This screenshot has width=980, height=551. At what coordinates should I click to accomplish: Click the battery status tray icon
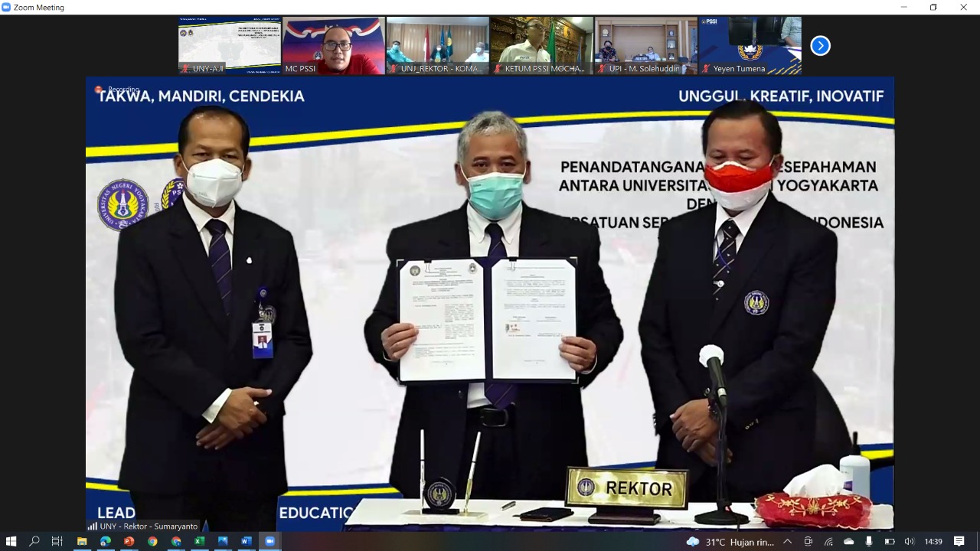coord(889,542)
